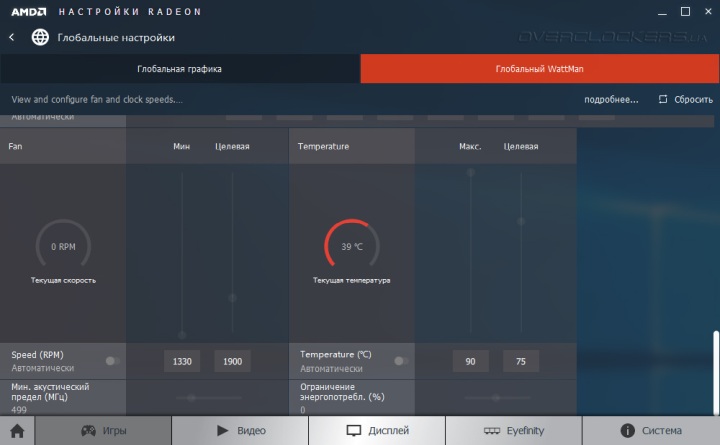
Task: Click the 1900 target fan speed field
Action: 232,361
